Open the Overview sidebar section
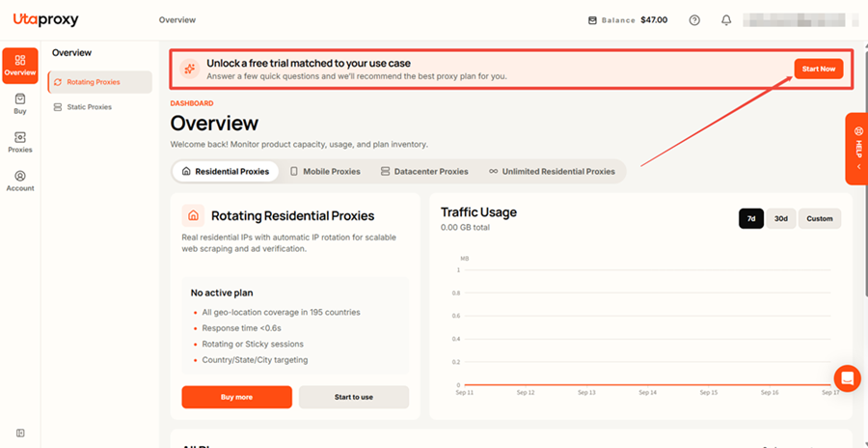This screenshot has width=868, height=448. point(20,66)
